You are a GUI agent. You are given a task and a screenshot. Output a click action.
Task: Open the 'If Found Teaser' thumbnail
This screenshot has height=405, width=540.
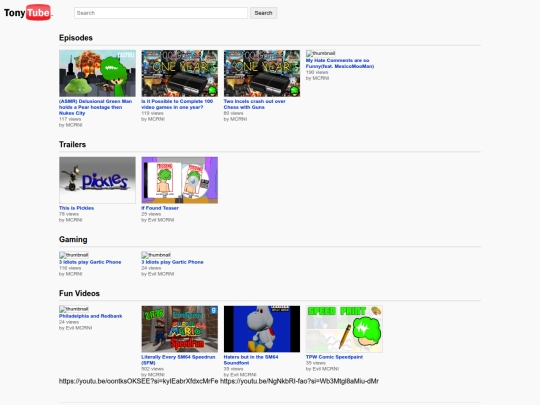pyautogui.click(x=180, y=180)
